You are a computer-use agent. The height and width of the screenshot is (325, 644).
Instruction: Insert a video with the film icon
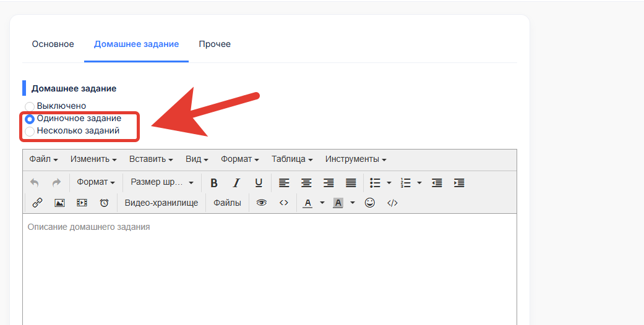point(82,203)
